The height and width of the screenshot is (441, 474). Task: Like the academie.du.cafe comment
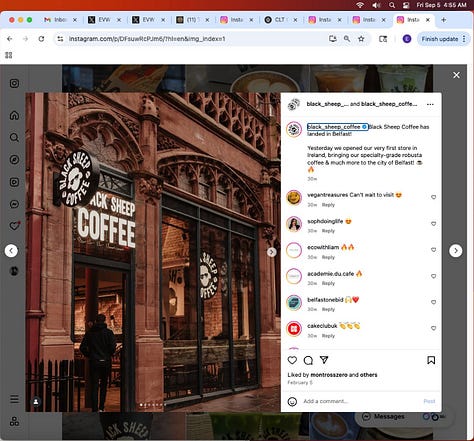tap(433, 276)
